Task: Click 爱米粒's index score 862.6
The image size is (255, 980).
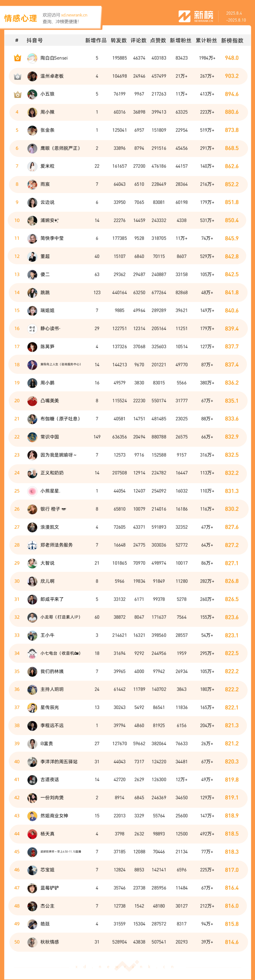Action: coord(232,166)
